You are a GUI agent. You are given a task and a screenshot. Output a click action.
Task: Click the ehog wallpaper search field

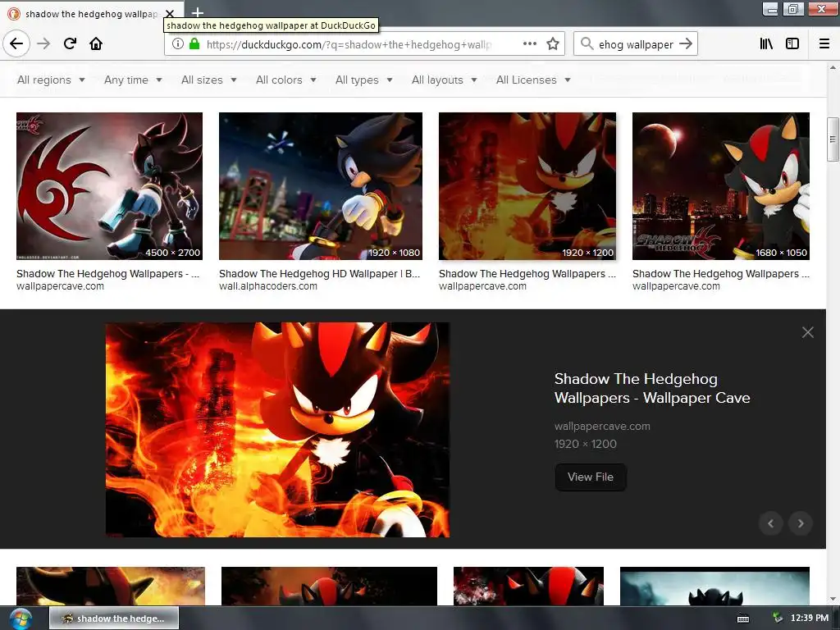click(636, 44)
